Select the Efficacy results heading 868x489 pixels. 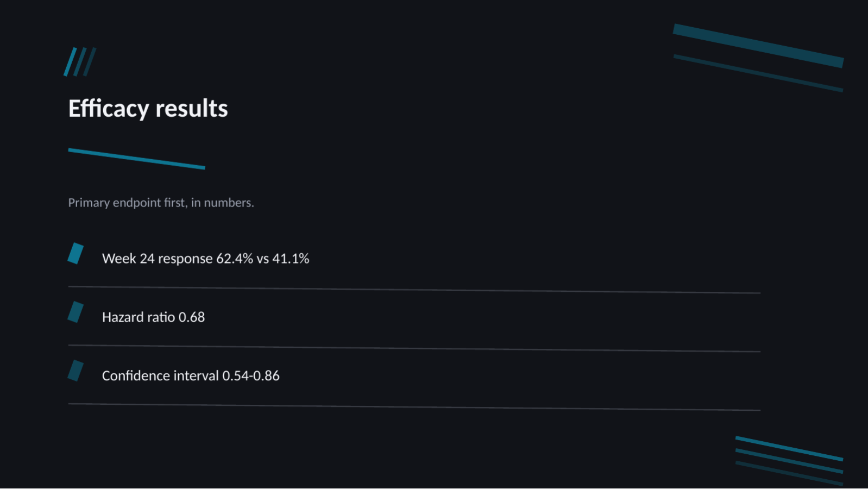click(148, 109)
